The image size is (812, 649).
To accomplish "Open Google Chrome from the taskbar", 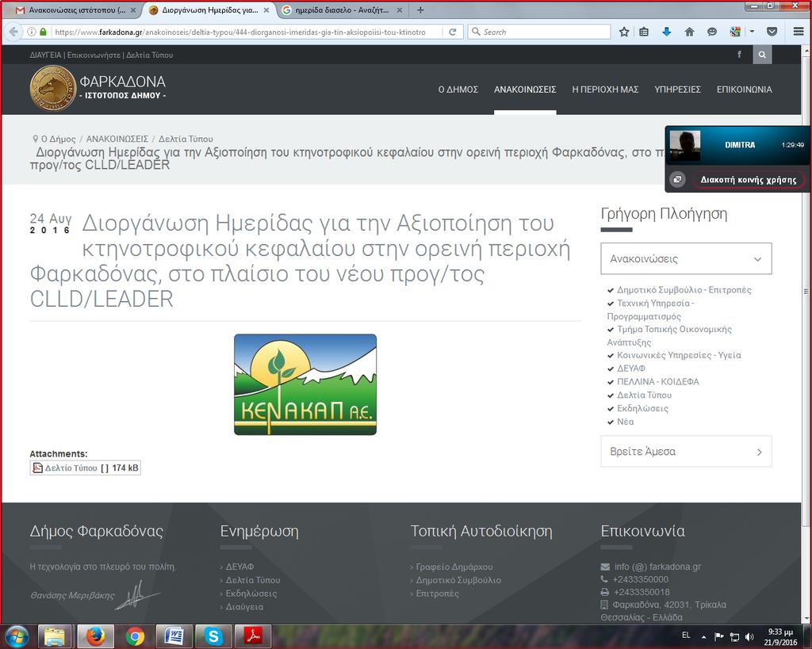I will [x=135, y=636].
